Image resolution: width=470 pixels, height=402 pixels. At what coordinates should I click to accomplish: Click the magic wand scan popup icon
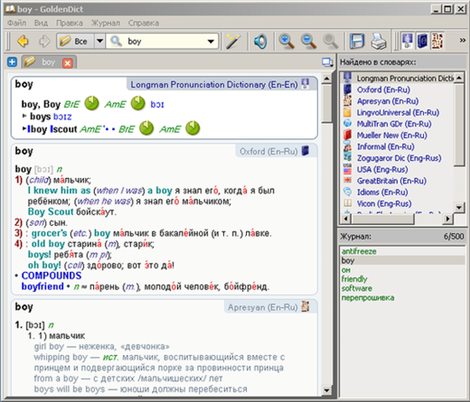pos(233,41)
